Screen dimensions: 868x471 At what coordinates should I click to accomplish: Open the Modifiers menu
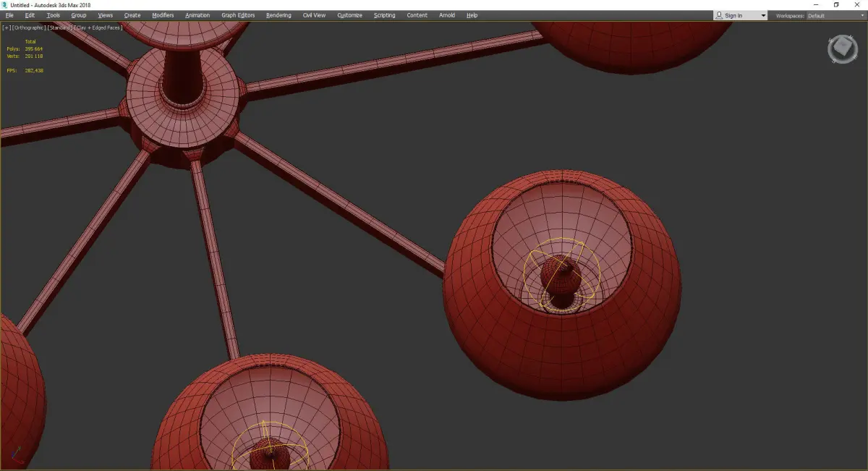[x=163, y=15]
